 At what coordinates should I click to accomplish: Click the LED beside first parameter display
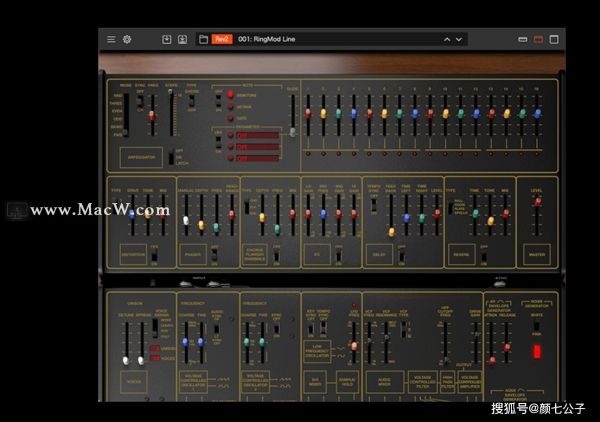point(230,135)
